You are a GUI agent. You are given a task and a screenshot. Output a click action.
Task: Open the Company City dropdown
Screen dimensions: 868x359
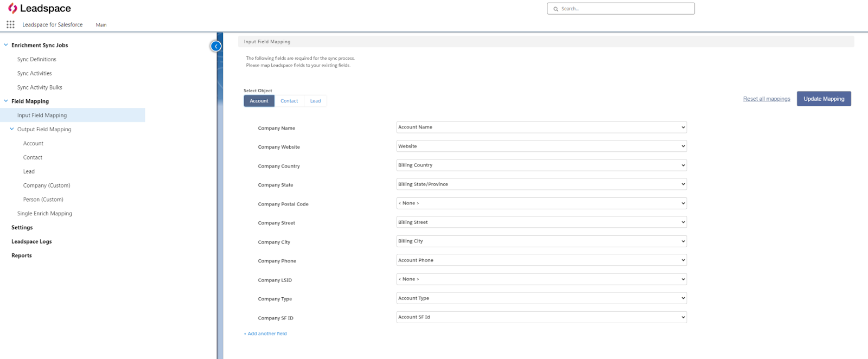[541, 241]
